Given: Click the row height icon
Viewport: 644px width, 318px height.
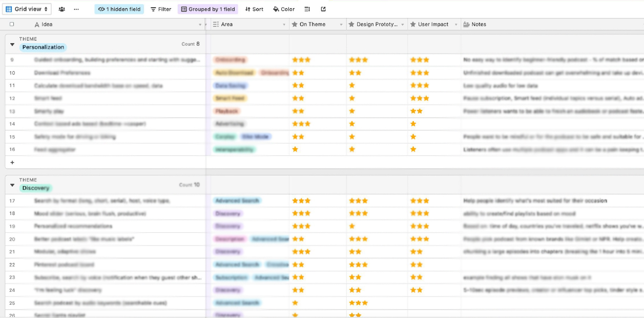Looking at the screenshot, I should click(307, 9).
